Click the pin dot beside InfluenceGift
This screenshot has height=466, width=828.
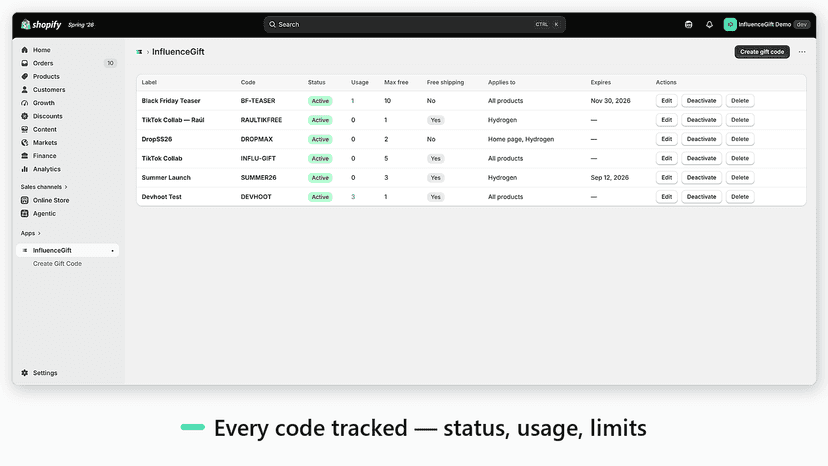[x=112, y=250]
